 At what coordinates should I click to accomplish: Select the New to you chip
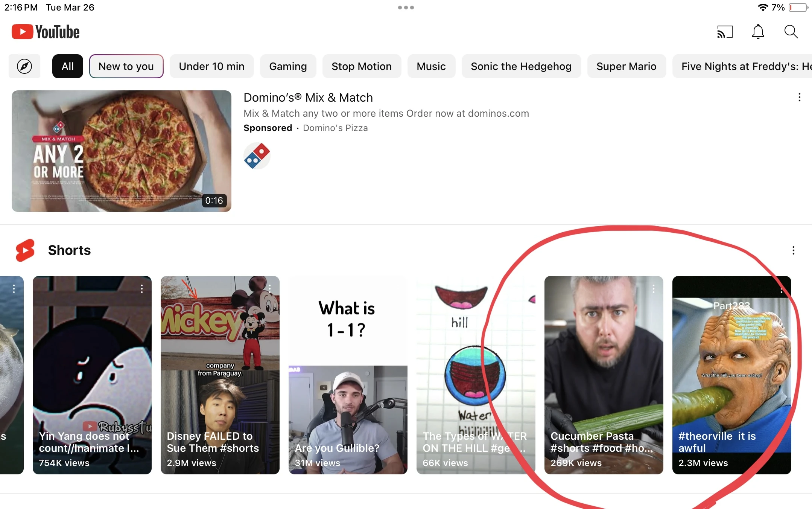click(x=126, y=67)
